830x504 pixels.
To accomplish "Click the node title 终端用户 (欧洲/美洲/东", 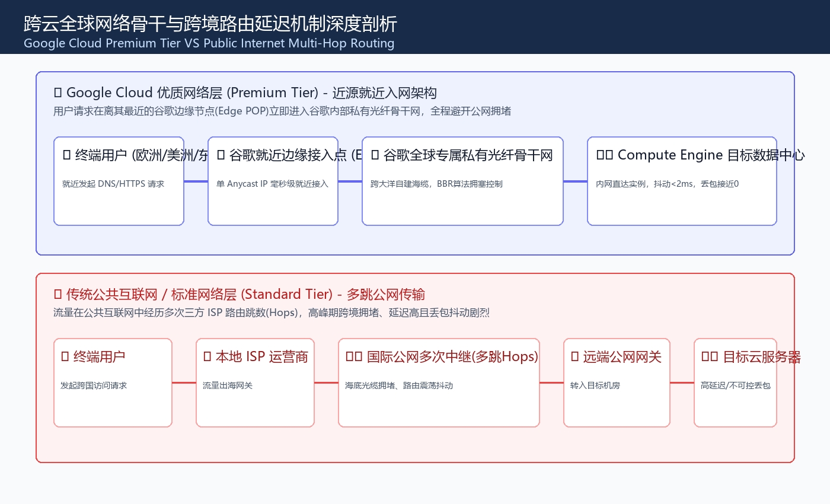I will click(x=135, y=155).
